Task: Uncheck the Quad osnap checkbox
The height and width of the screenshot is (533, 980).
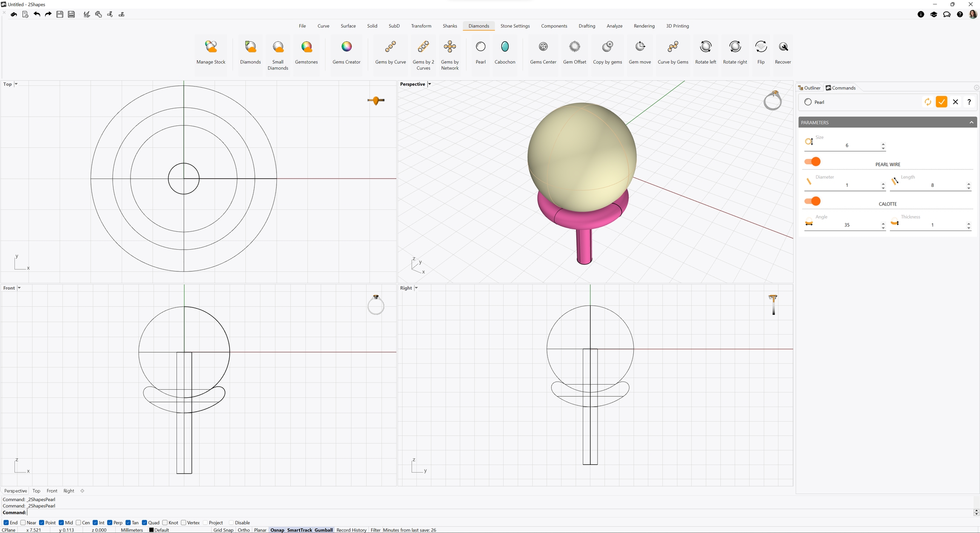Action: 145,523
